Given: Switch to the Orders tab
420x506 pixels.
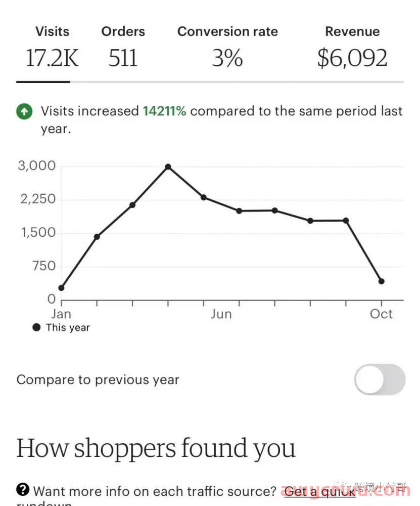Looking at the screenshot, I should coord(123,48).
